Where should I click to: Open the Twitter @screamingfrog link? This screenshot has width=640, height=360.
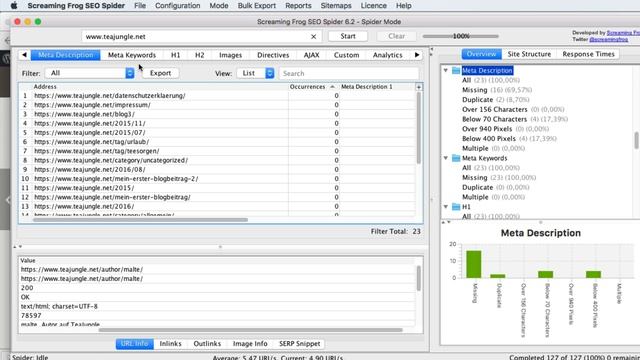pos(609,39)
